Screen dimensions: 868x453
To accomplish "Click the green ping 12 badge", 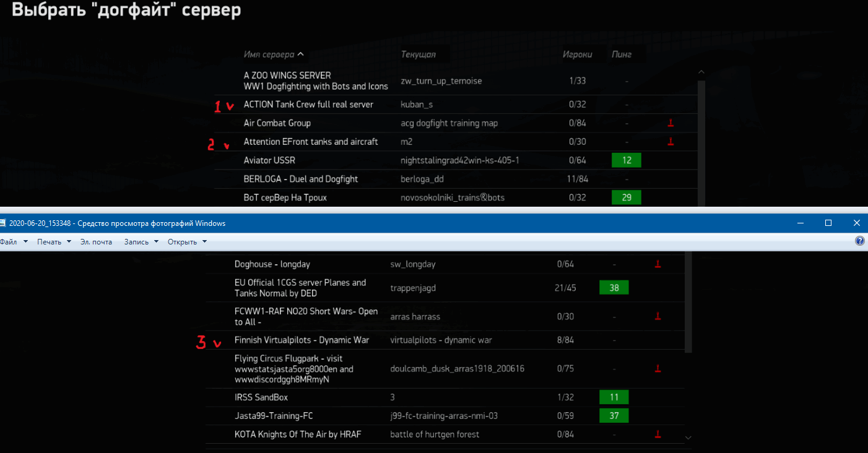I will (627, 160).
